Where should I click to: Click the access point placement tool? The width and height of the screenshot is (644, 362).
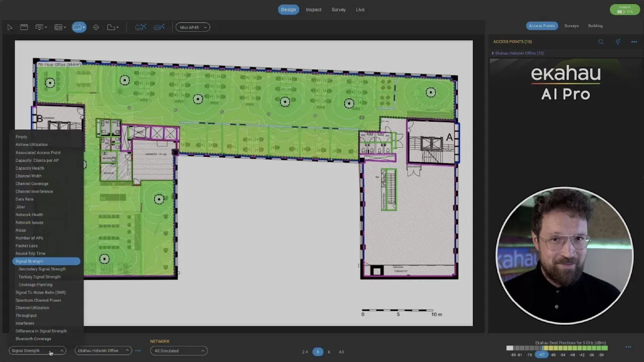point(78,27)
